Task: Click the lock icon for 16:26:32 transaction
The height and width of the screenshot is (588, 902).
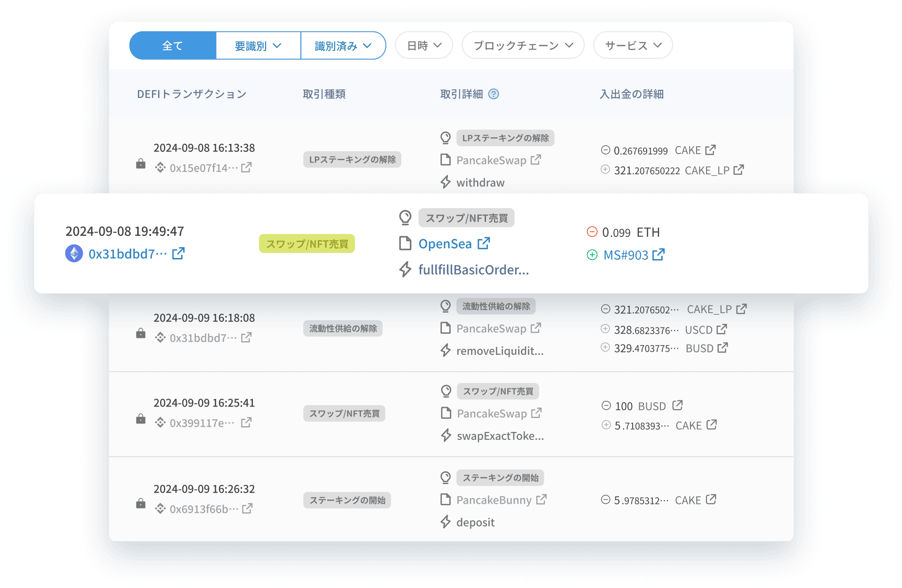Action: pyautogui.click(x=141, y=504)
